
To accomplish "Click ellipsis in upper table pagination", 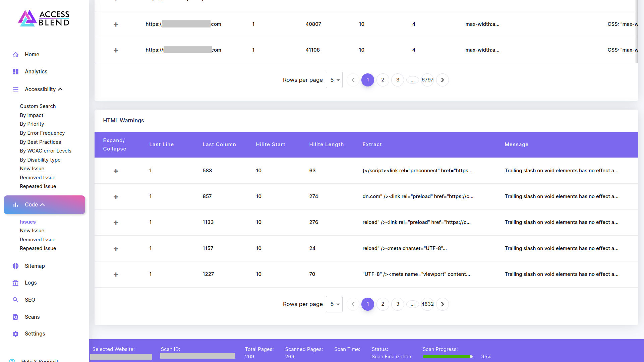I will coord(413,80).
